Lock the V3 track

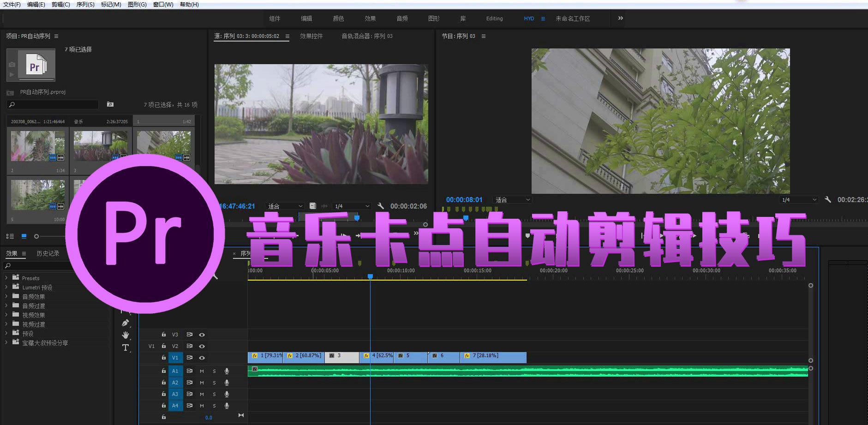point(163,335)
